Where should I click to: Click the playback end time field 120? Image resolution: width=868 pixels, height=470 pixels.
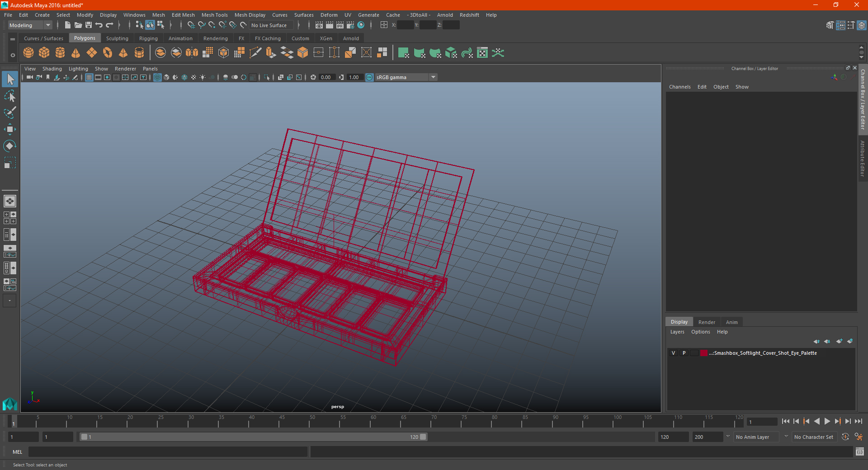[x=673, y=437]
